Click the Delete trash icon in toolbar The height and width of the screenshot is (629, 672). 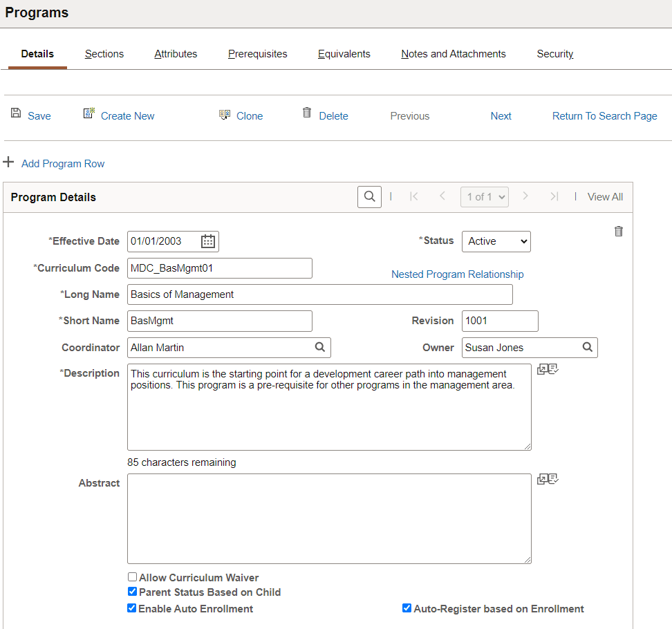pyautogui.click(x=307, y=113)
